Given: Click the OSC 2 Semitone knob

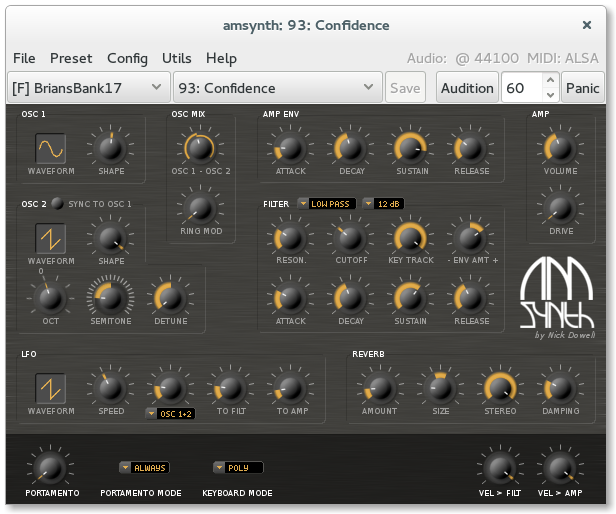Looking at the screenshot, I should pyautogui.click(x=111, y=298).
